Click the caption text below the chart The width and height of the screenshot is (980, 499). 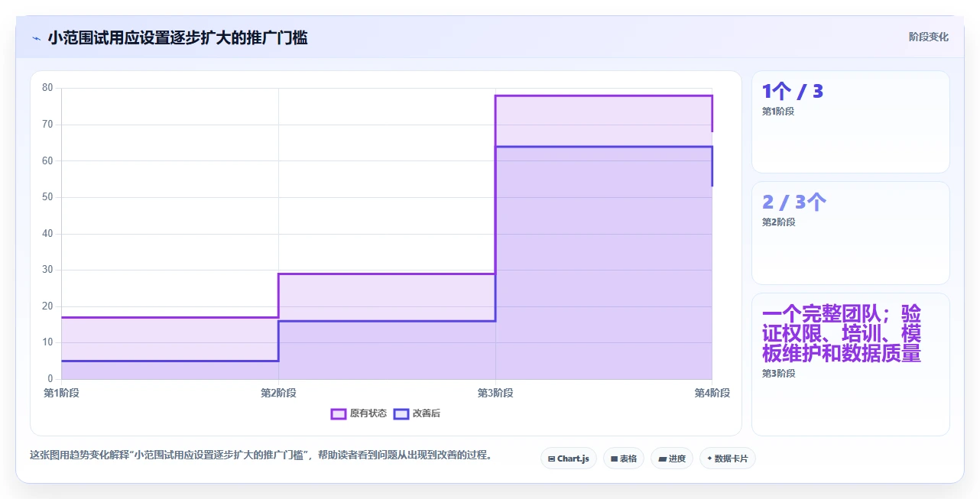(261, 455)
